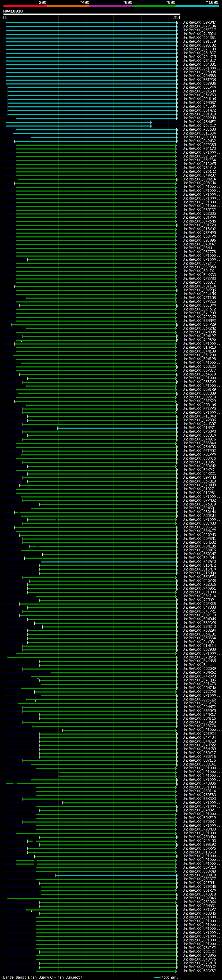
Task: Click hit label UniRef100_A4RWG2
Action: click(199, 141)
